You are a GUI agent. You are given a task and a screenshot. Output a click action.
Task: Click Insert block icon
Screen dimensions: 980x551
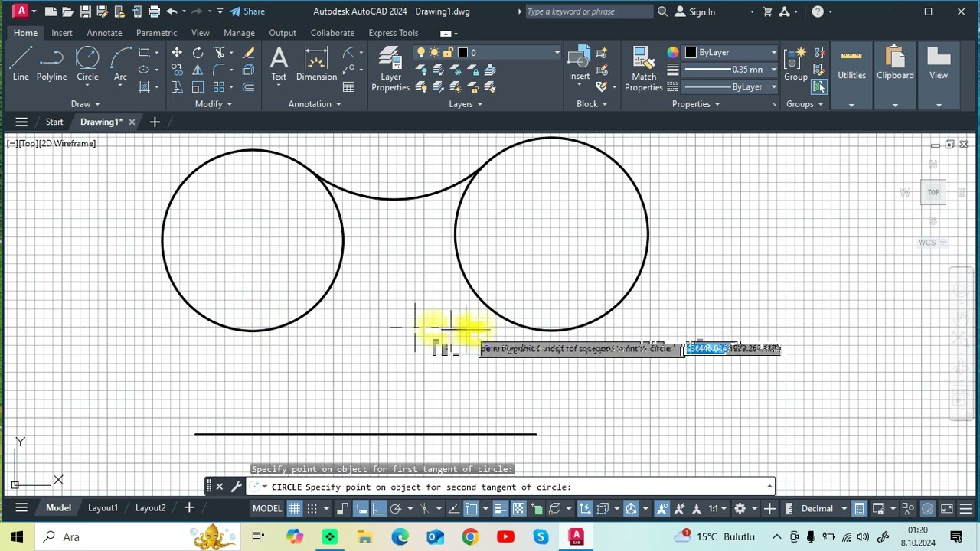pyautogui.click(x=580, y=64)
